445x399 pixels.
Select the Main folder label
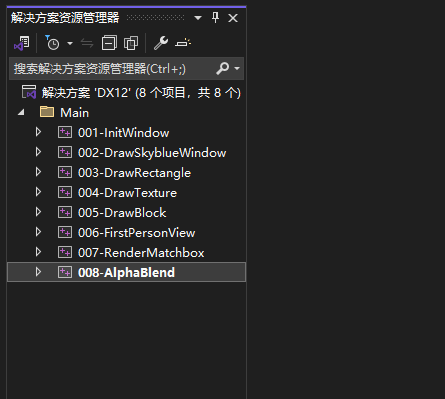tap(74, 113)
